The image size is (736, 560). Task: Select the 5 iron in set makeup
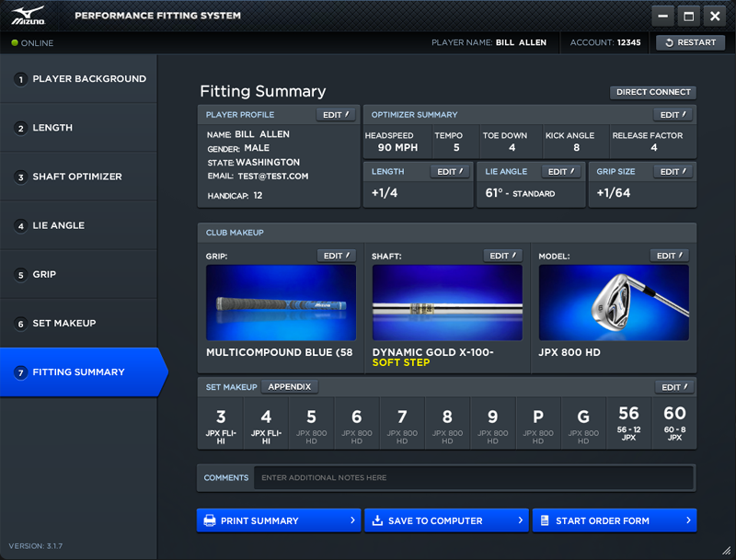[311, 424]
